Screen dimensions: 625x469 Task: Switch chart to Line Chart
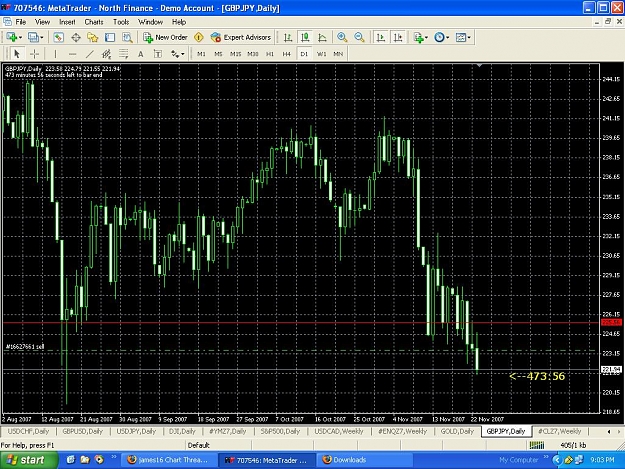point(322,37)
